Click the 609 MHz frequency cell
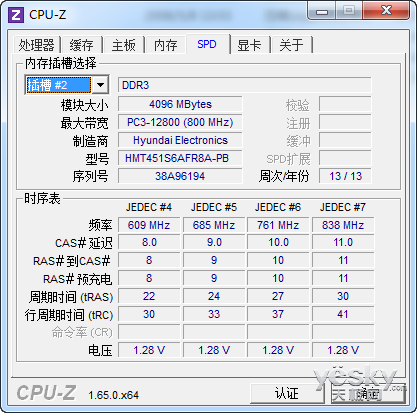 (x=149, y=225)
